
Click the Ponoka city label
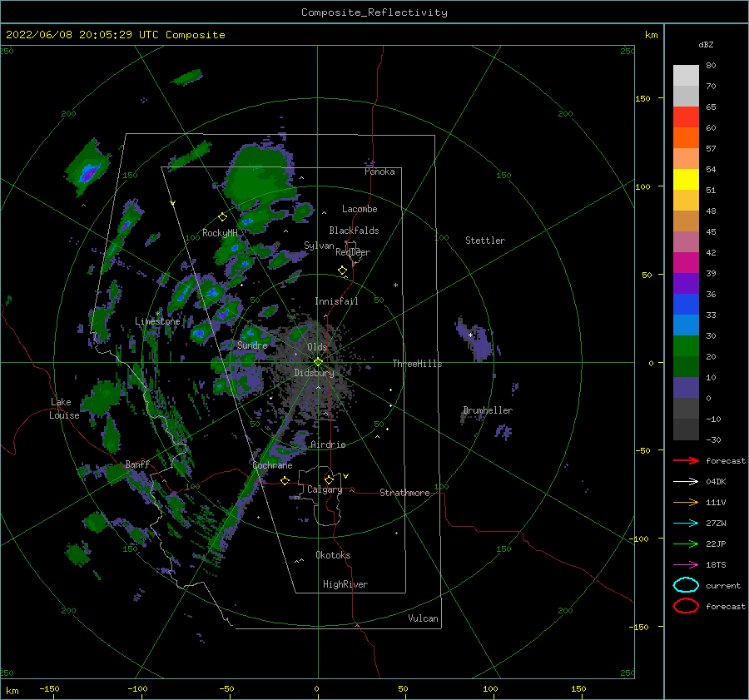point(379,171)
